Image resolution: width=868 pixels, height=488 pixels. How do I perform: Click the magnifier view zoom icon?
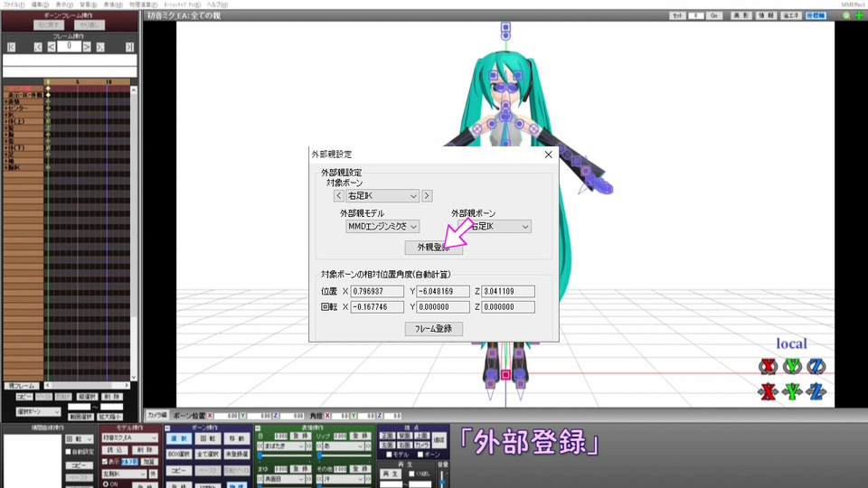point(846,15)
